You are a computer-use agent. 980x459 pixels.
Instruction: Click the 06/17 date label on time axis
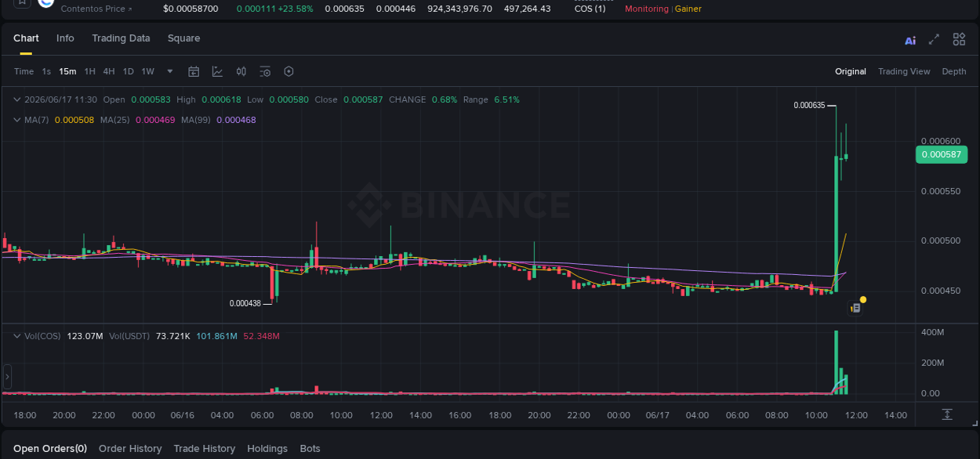(658, 415)
